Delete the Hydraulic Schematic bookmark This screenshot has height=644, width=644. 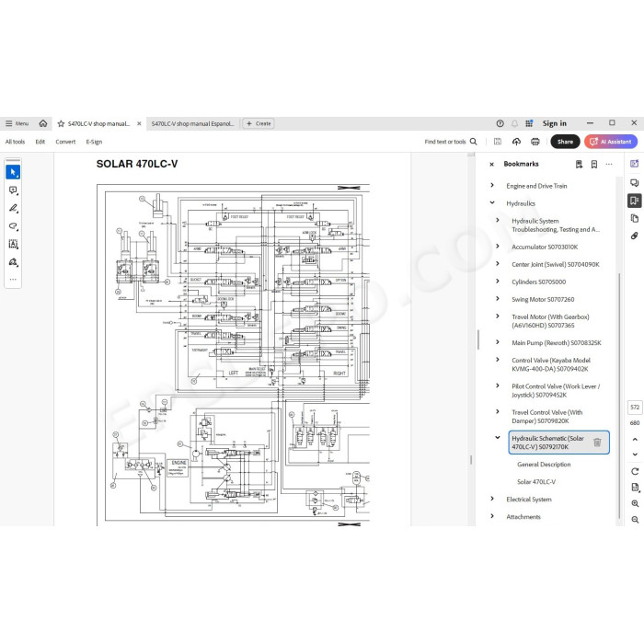pos(597,443)
